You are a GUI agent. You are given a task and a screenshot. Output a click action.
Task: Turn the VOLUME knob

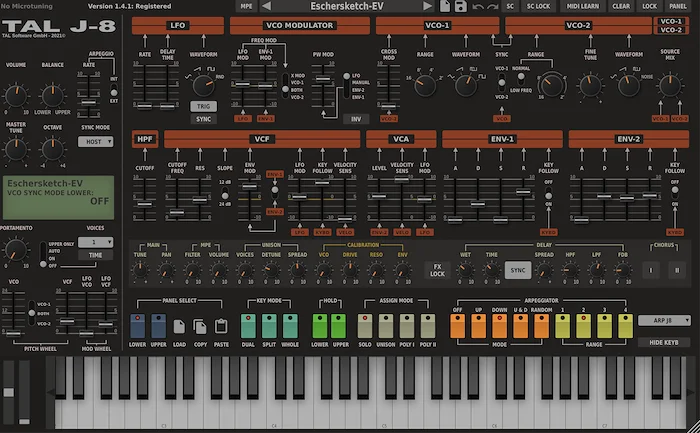(x=16, y=96)
